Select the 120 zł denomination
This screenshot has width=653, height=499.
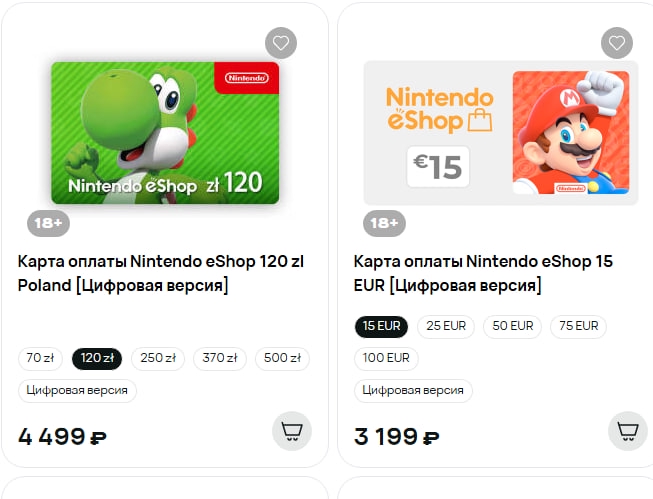pyautogui.click(x=97, y=358)
